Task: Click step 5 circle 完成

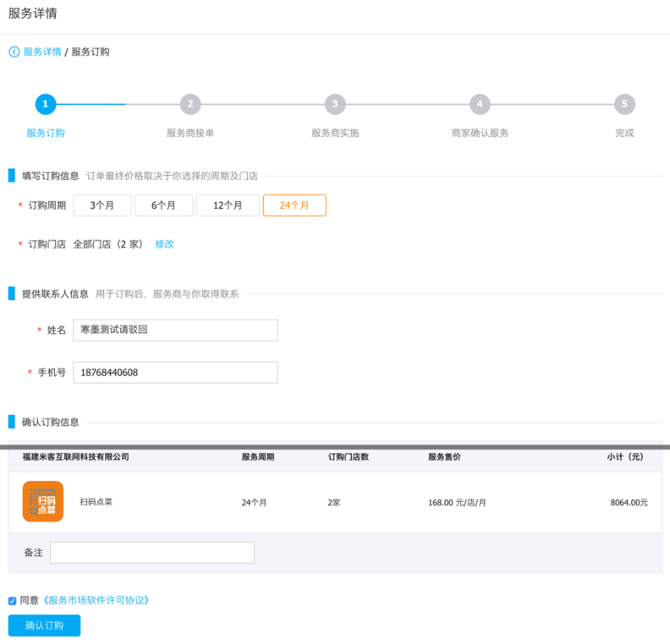Action: pos(624,104)
